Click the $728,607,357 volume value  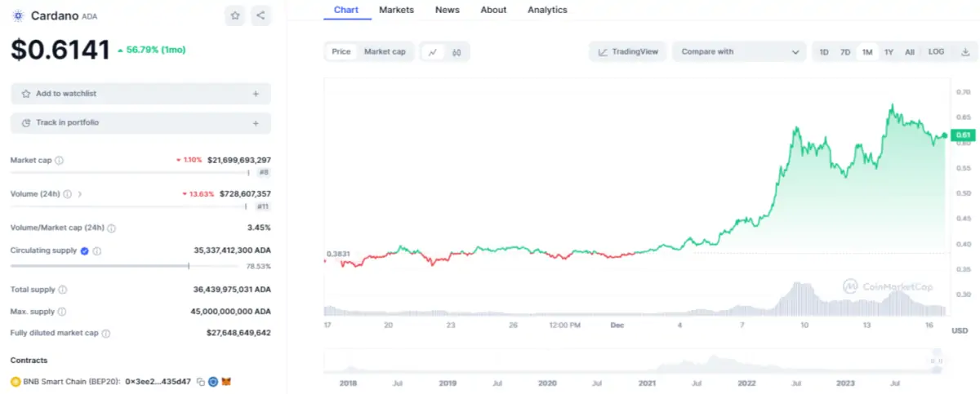[x=245, y=194]
